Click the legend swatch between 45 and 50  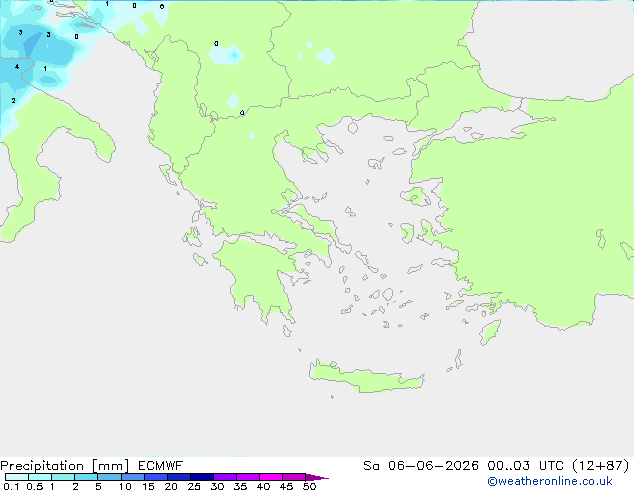(x=294, y=477)
